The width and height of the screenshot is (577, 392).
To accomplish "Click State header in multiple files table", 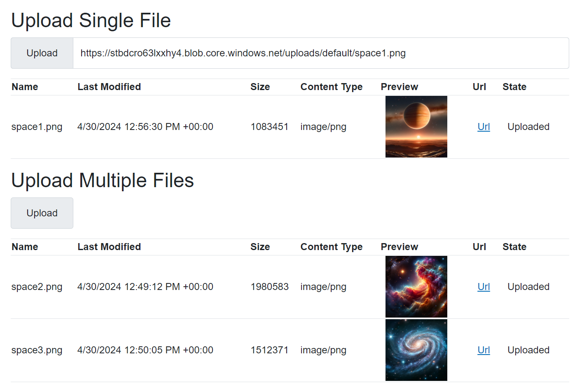I will pyautogui.click(x=514, y=247).
